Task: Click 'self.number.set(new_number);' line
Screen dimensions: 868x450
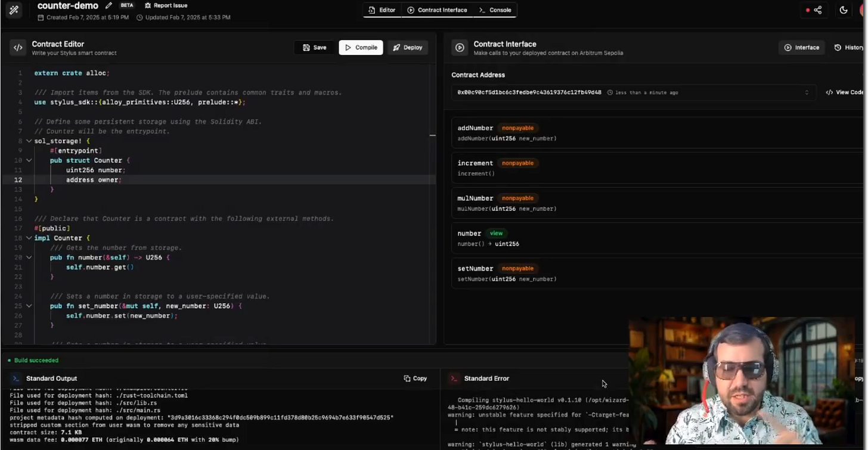Action: [122, 316]
